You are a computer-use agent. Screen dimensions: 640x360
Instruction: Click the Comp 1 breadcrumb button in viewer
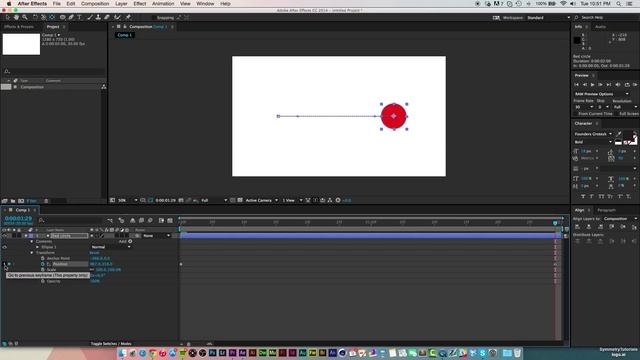coord(124,35)
